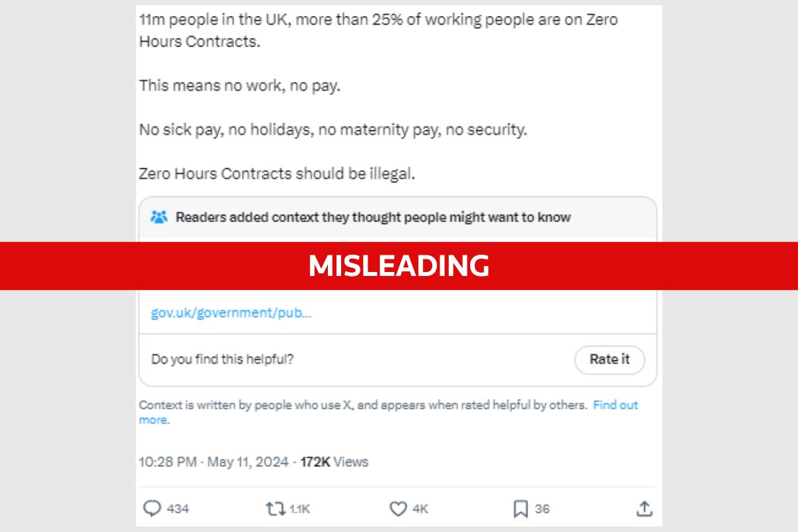
Task: Like the post with the heart icon
Action: click(398, 509)
